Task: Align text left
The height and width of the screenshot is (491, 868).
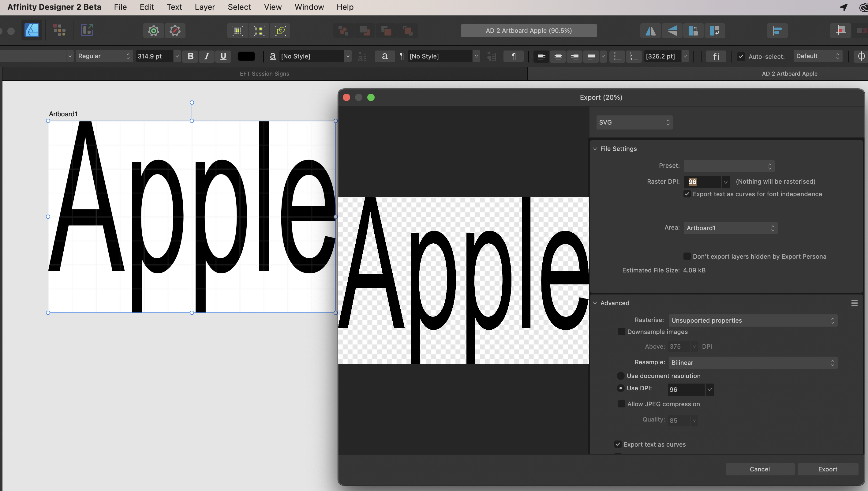Action: click(541, 56)
